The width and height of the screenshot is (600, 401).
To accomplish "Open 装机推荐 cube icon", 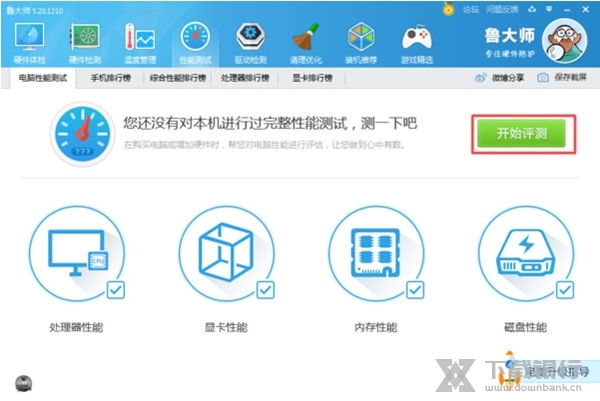I will click(x=361, y=43).
